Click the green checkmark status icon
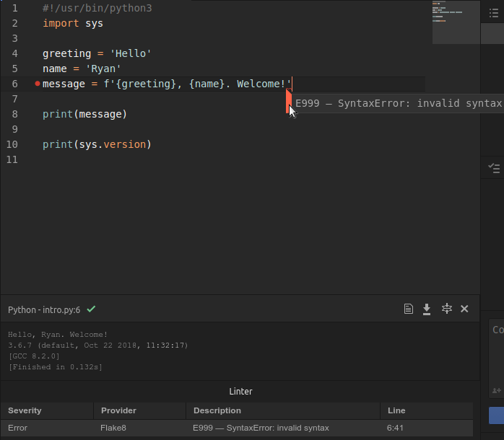The image size is (504, 440). click(91, 309)
